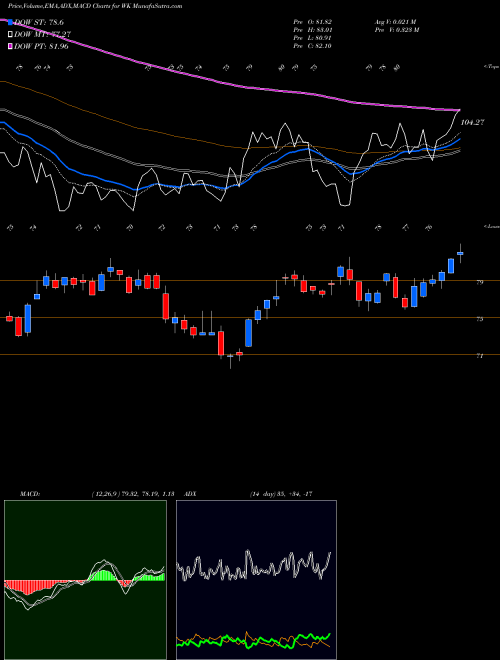
Task: Click the 75 price axis label
Action: point(479,319)
